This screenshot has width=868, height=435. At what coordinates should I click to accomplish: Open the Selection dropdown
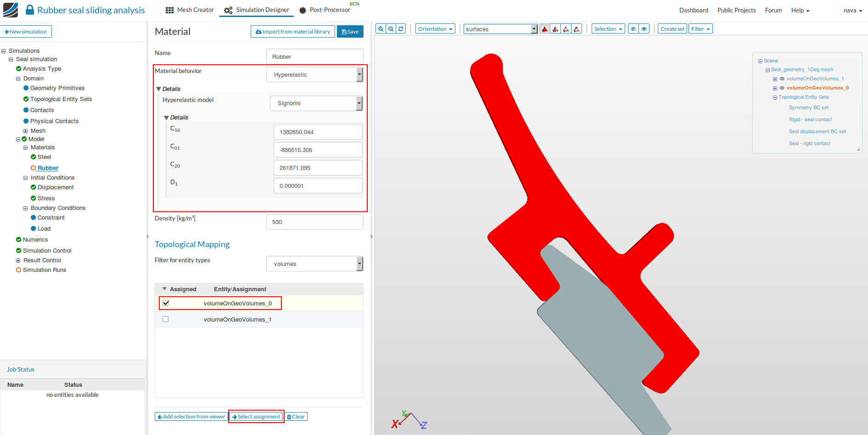coord(608,29)
